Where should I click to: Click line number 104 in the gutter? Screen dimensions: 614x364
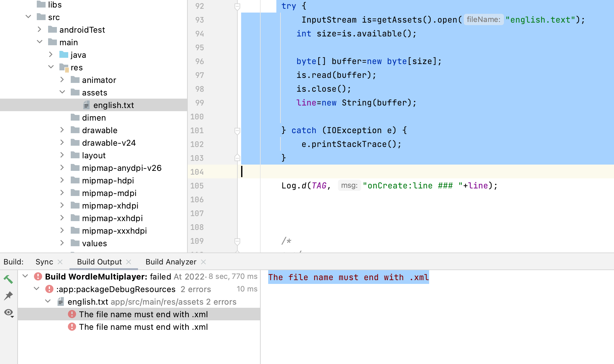point(197,172)
